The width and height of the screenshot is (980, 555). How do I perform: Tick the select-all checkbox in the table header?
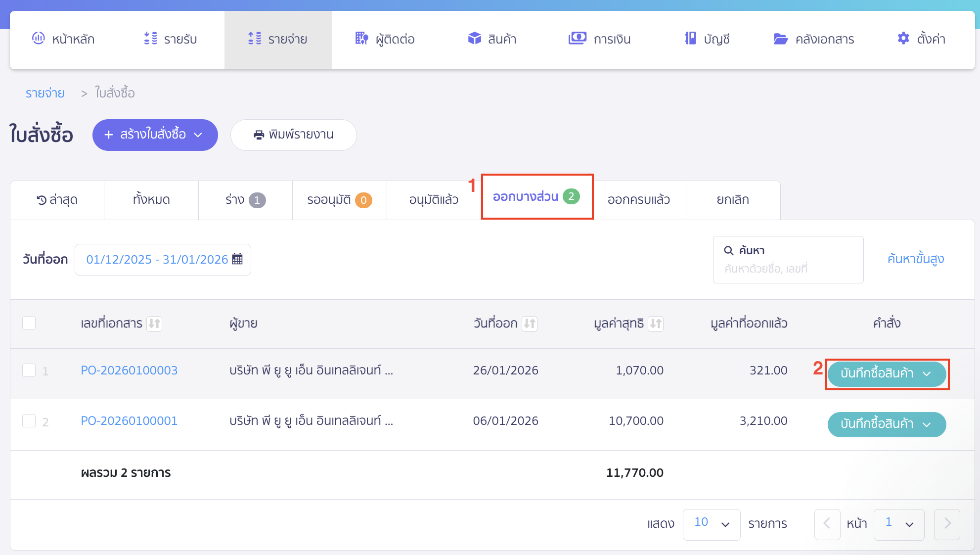(29, 323)
